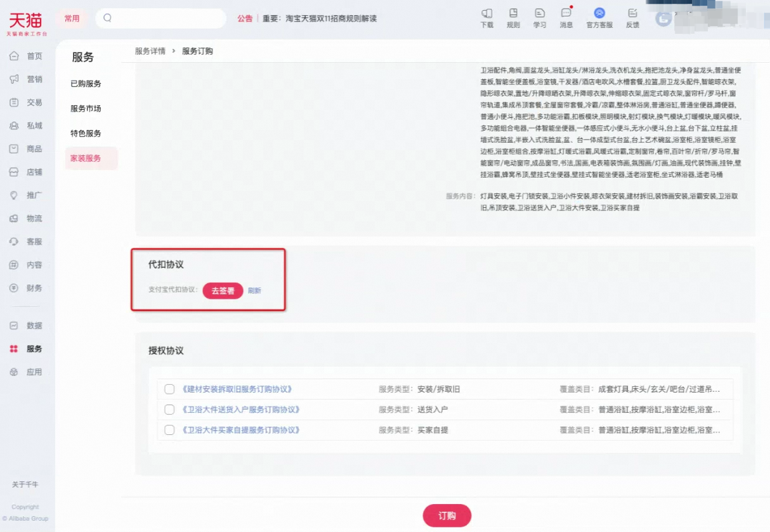
Task: Click the 常用 pill button
Action: click(x=72, y=18)
